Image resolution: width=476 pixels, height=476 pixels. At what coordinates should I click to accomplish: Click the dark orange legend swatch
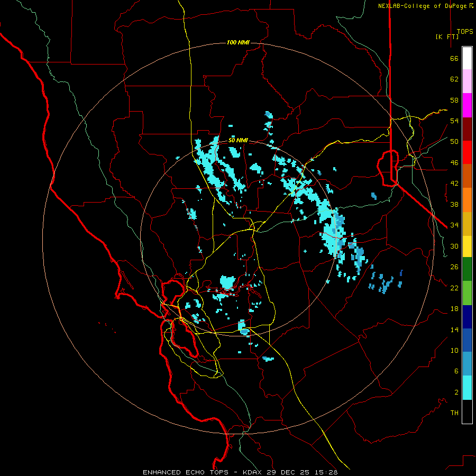(467, 176)
